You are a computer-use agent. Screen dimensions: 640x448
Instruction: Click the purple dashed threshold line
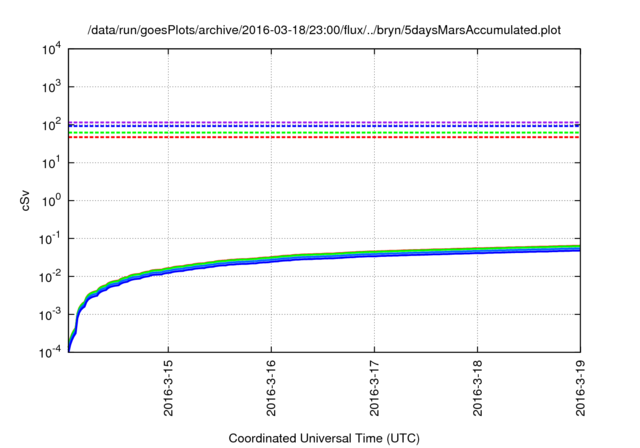point(324,122)
